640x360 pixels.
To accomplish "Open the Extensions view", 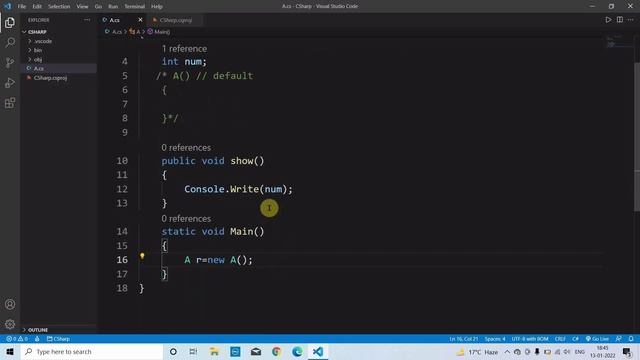I will (10, 103).
